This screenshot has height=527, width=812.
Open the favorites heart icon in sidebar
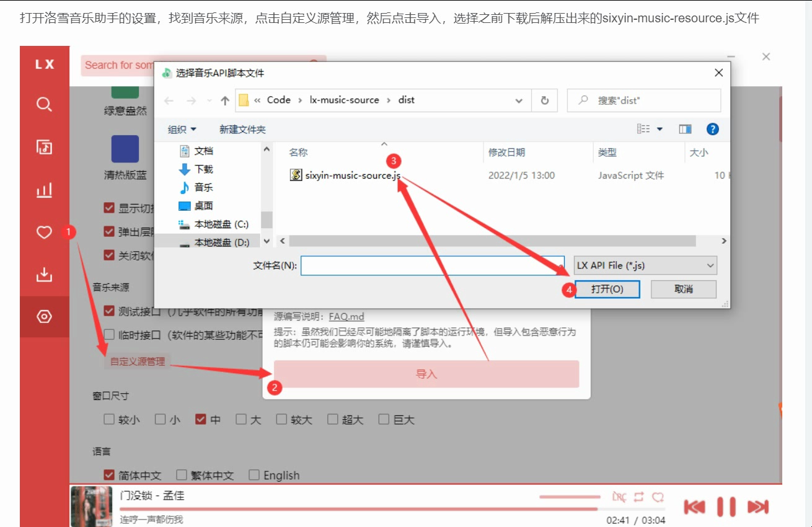[44, 232]
